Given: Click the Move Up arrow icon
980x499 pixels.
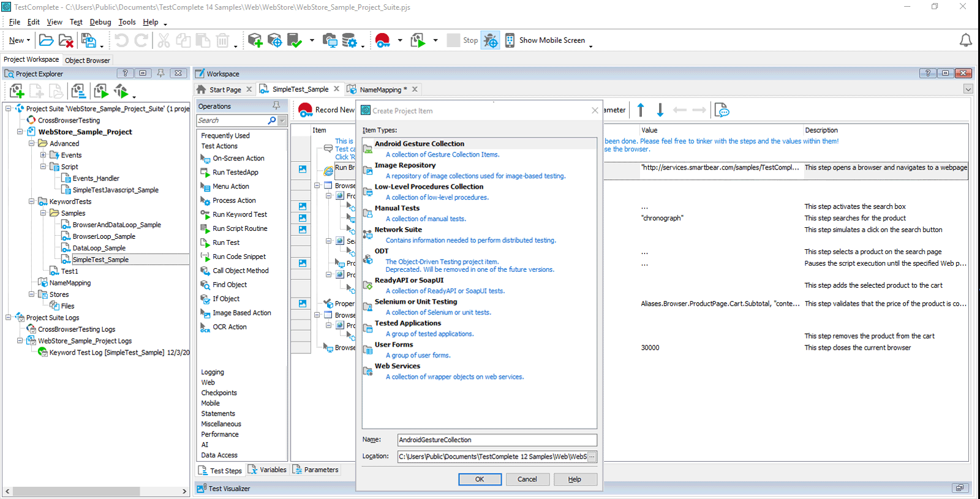Looking at the screenshot, I should point(641,110).
